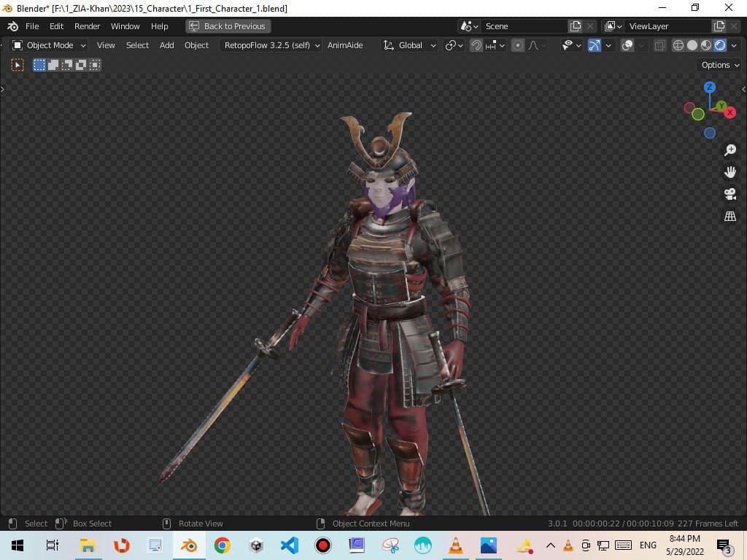Click the hand pan view icon

click(x=729, y=172)
